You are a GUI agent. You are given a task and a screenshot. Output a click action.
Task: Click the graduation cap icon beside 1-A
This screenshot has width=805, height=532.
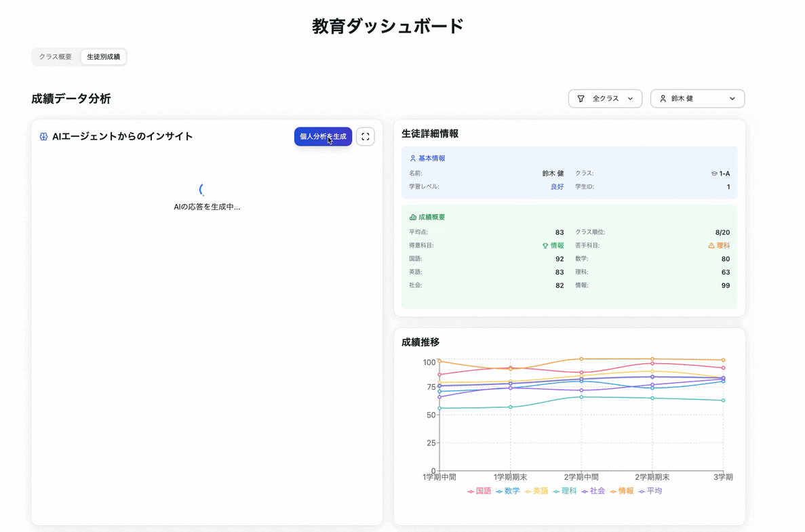(714, 174)
